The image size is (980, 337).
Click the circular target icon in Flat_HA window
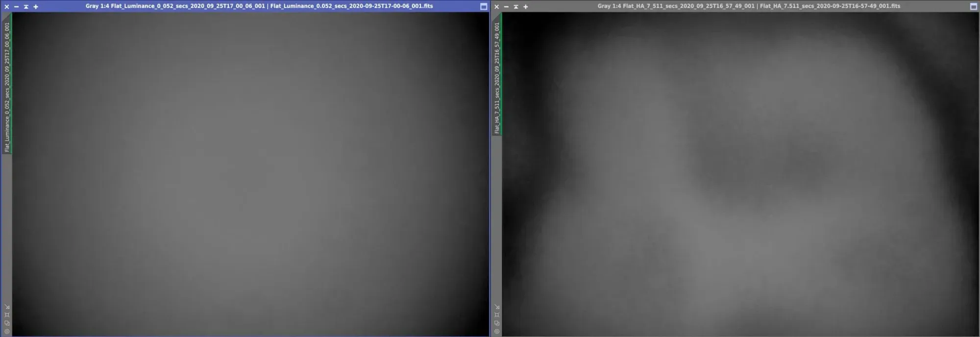(x=497, y=332)
